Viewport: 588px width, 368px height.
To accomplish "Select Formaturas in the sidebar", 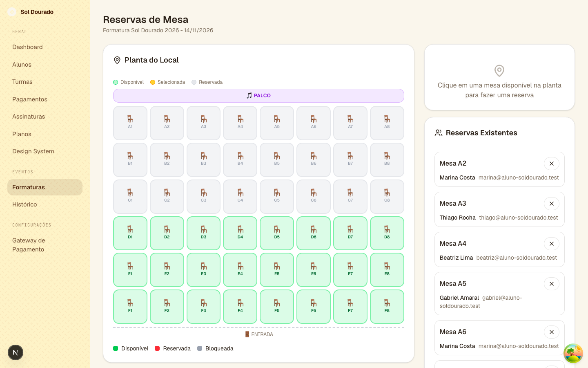I will [45, 187].
